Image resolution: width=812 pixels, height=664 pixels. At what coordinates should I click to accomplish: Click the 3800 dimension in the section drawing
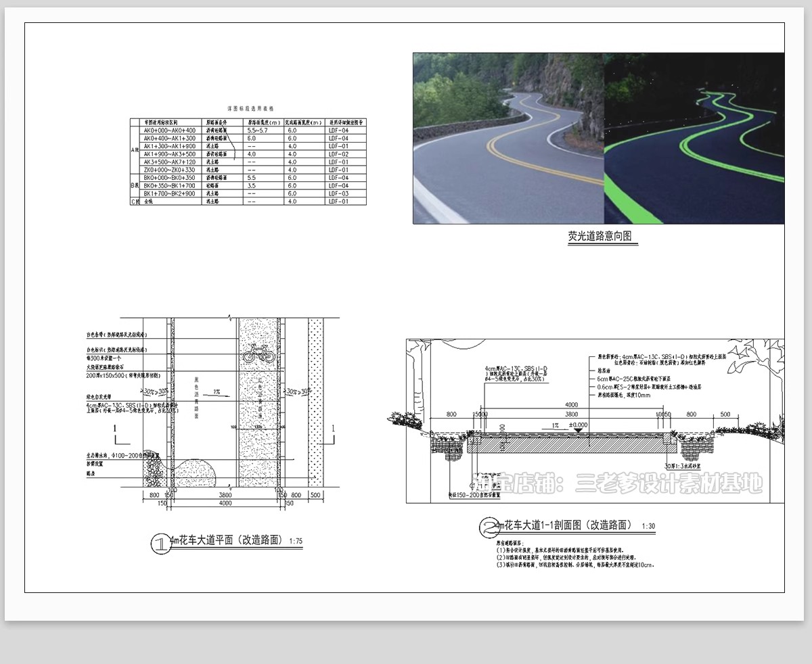(x=572, y=414)
